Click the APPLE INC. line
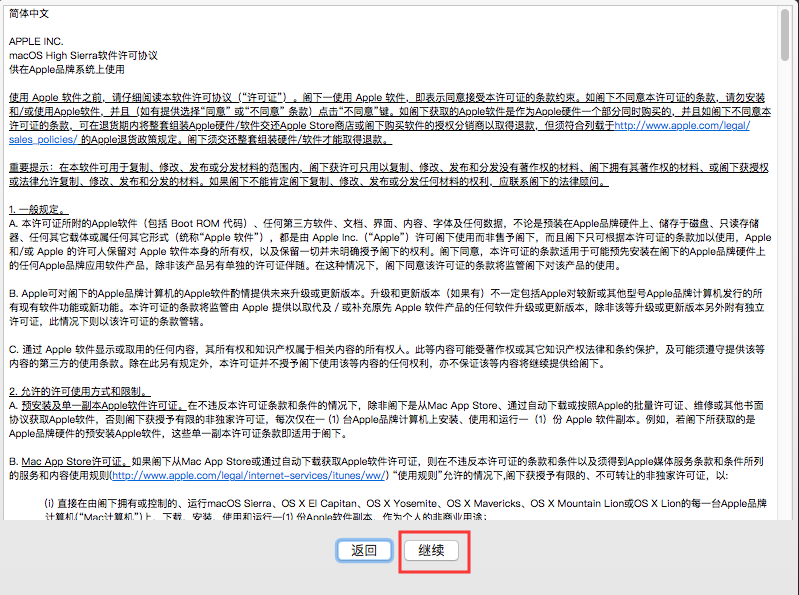This screenshot has height=595, width=799. 36,41
